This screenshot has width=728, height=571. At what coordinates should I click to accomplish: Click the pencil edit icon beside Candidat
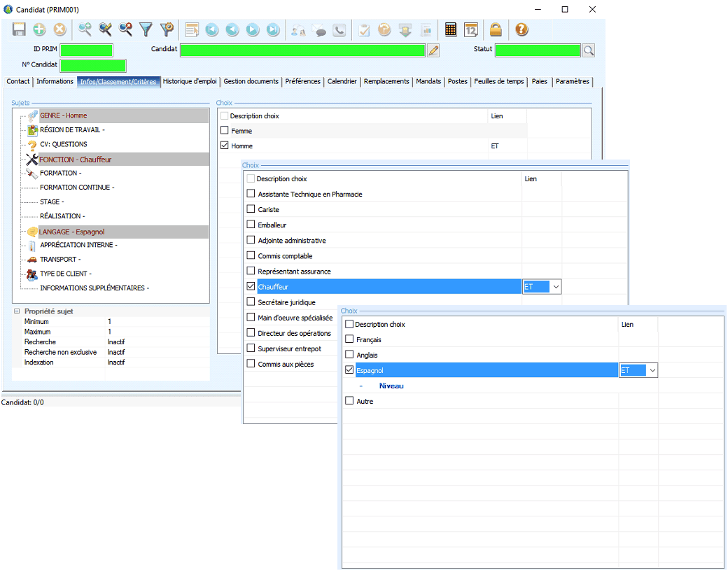tap(433, 50)
